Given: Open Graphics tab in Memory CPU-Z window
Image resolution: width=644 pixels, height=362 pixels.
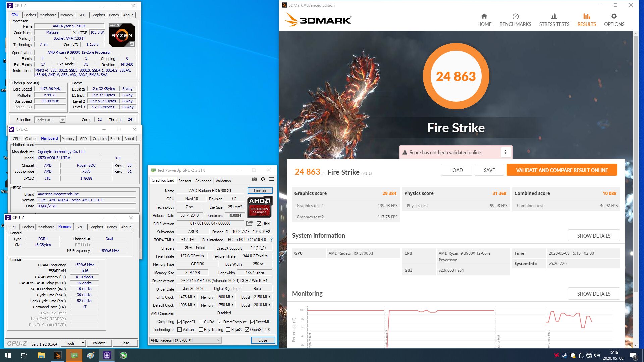Looking at the screenshot, I should tap(96, 227).
